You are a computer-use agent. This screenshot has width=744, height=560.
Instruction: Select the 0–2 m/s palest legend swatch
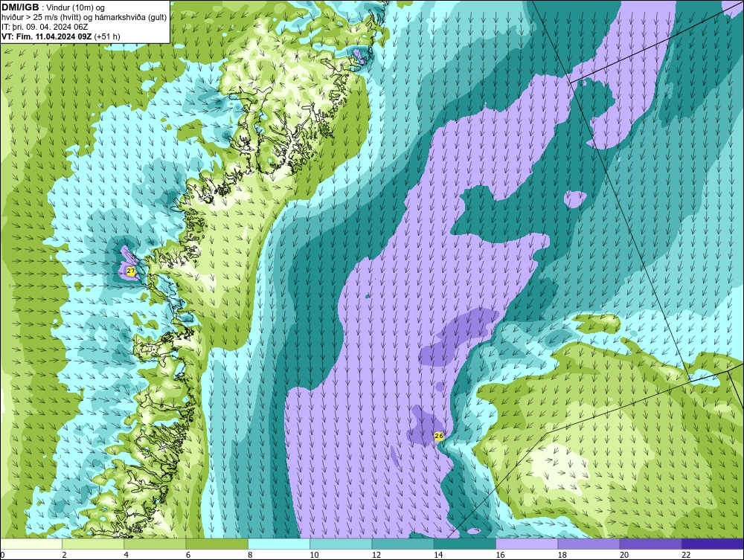coord(31,544)
